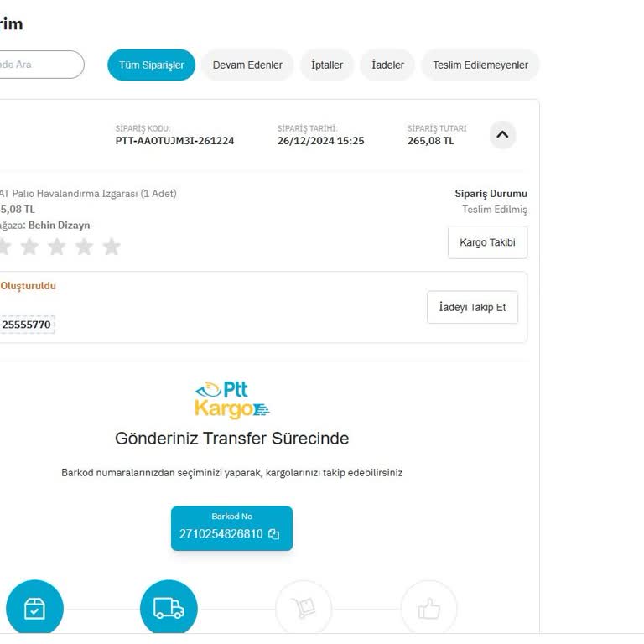Viewport: 644px width, 644px height.
Task: Show the İadeler tab
Action: 387,65
